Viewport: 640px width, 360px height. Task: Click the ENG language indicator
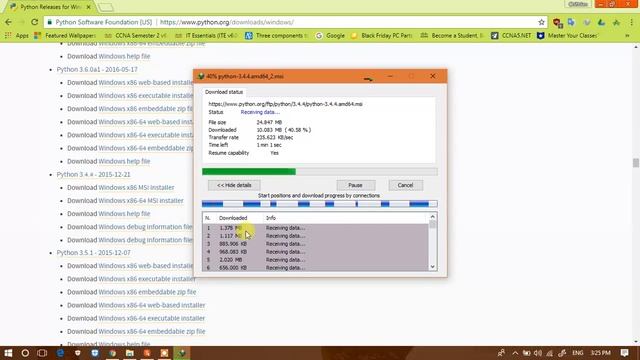(x=578, y=353)
